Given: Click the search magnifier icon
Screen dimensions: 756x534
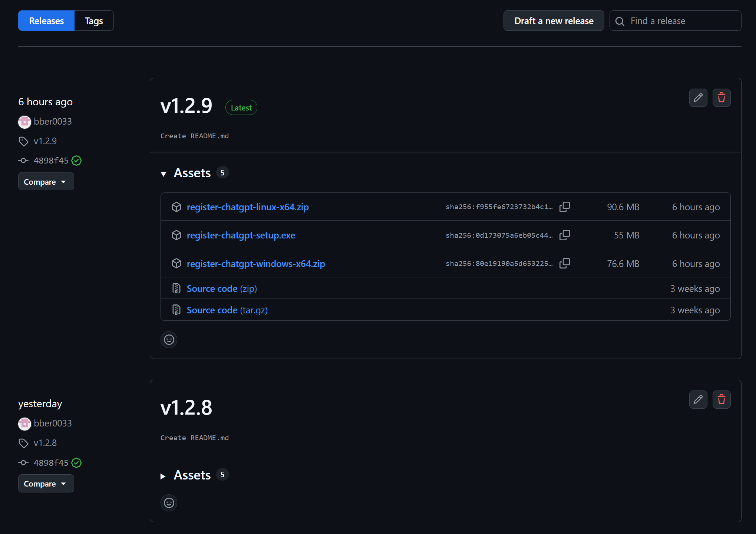Looking at the screenshot, I should 620,21.
